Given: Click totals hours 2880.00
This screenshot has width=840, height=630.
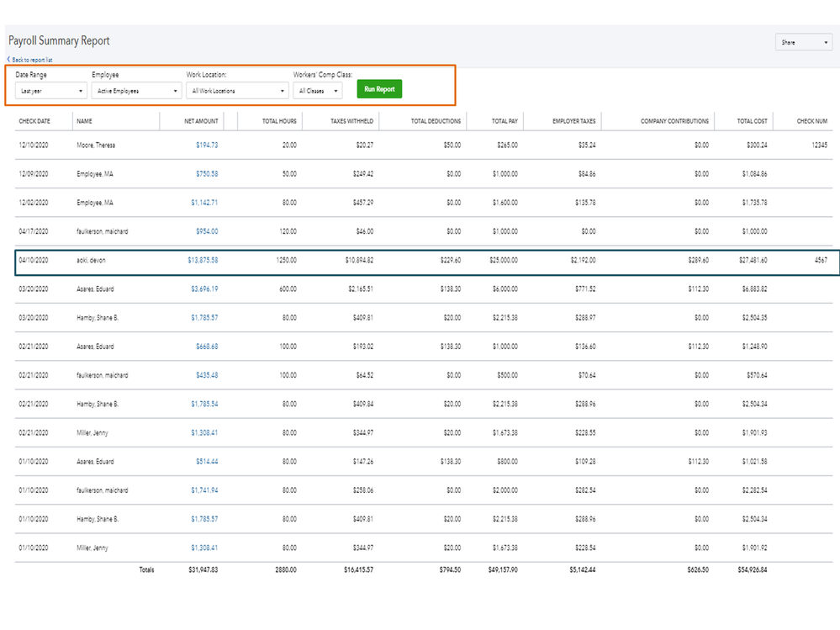Looking at the screenshot, I should point(286,570).
